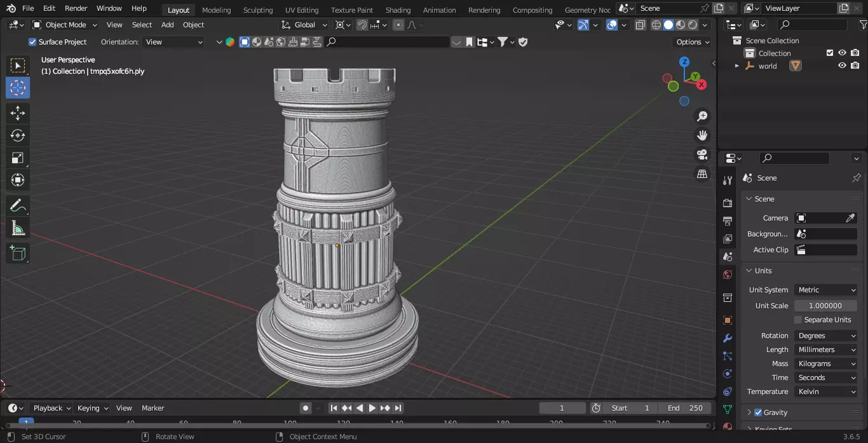This screenshot has width=868, height=443.
Task: Open the Render menu
Action: pos(76,8)
